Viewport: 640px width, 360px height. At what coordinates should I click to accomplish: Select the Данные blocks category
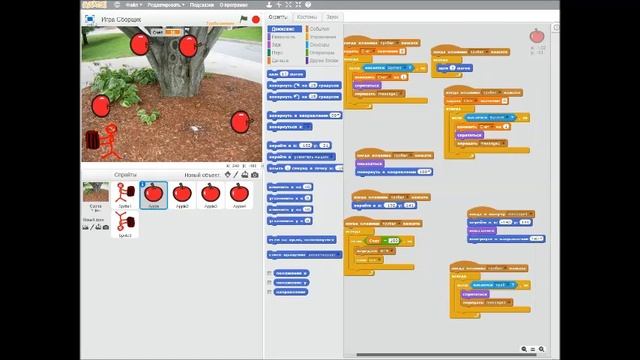pos(284,60)
